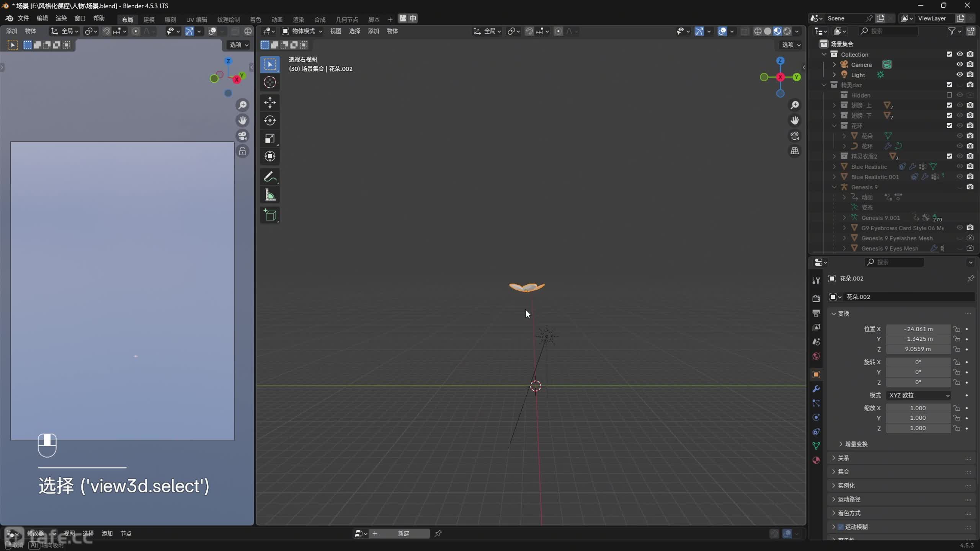Open the Modifiers properties tab wrench icon
The height and width of the screenshot is (551, 980).
[x=816, y=389]
